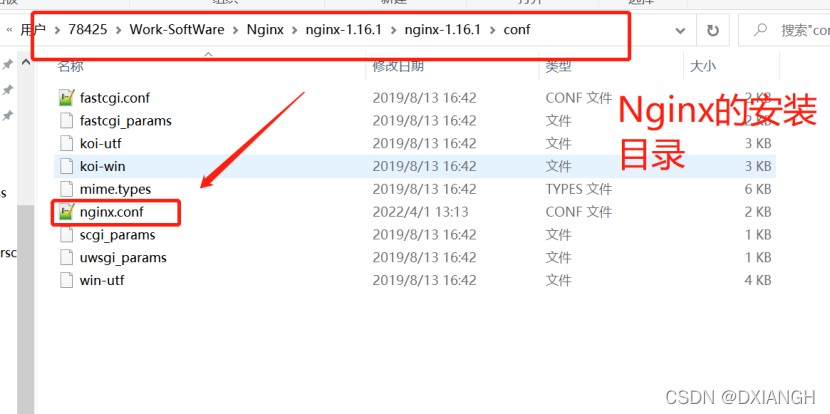Navigate to the 78425 folder breadcrumb

pos(88,30)
